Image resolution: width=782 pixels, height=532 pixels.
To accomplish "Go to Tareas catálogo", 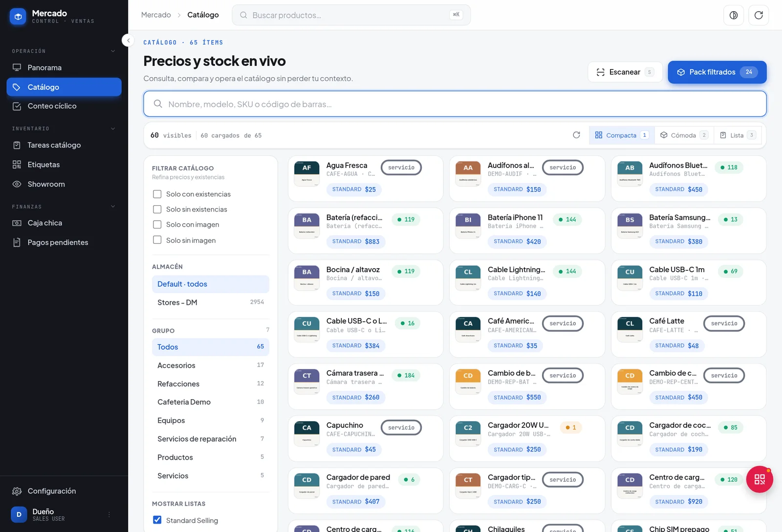I will (x=64, y=145).
